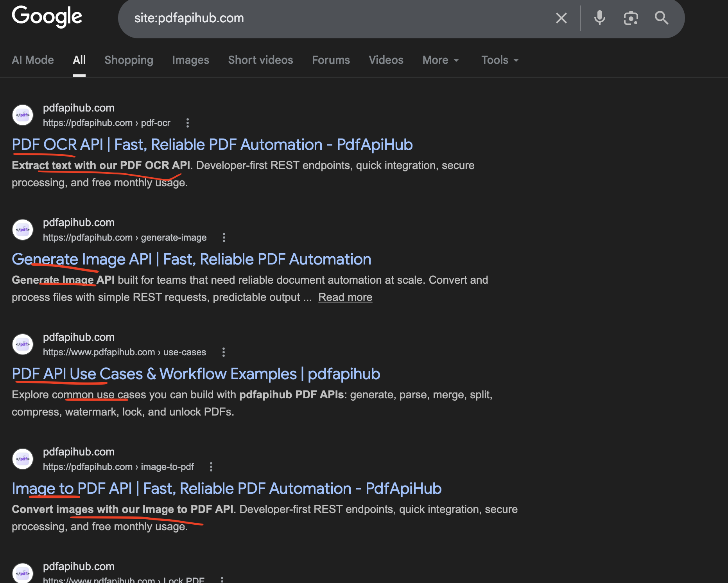Activate voice search with the microphone icon
This screenshot has width=728, height=583.
599,18
